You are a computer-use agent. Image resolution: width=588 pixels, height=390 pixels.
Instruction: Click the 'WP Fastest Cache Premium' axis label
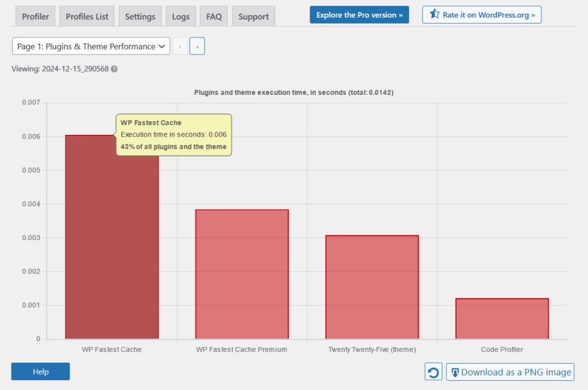(242, 349)
